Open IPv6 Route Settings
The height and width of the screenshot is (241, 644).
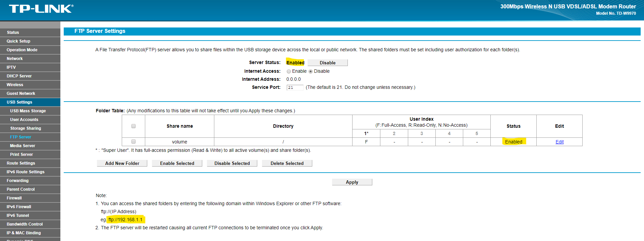[x=30, y=172]
